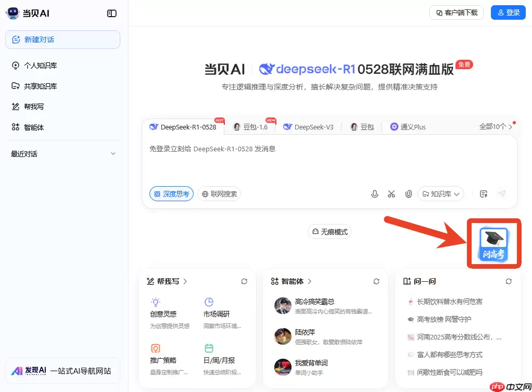The image size is (532, 392).
Task: Refresh the 问一问 question list
Action: click(x=509, y=281)
